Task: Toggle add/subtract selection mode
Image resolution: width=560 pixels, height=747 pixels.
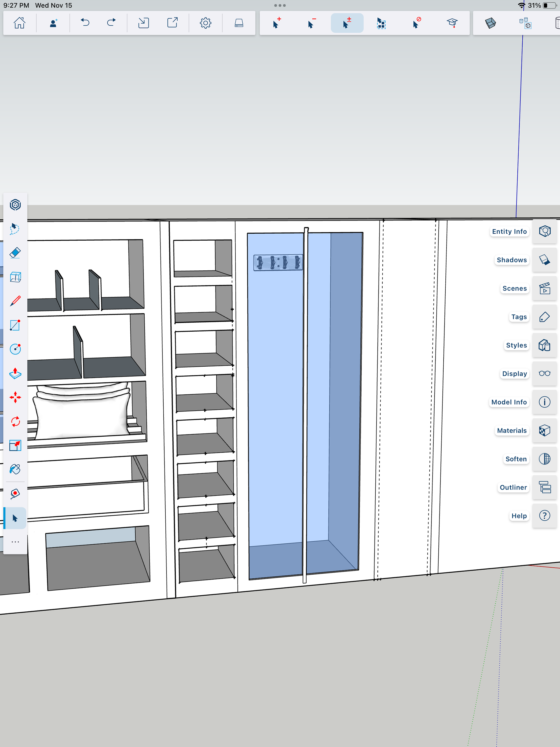Action: (x=347, y=23)
